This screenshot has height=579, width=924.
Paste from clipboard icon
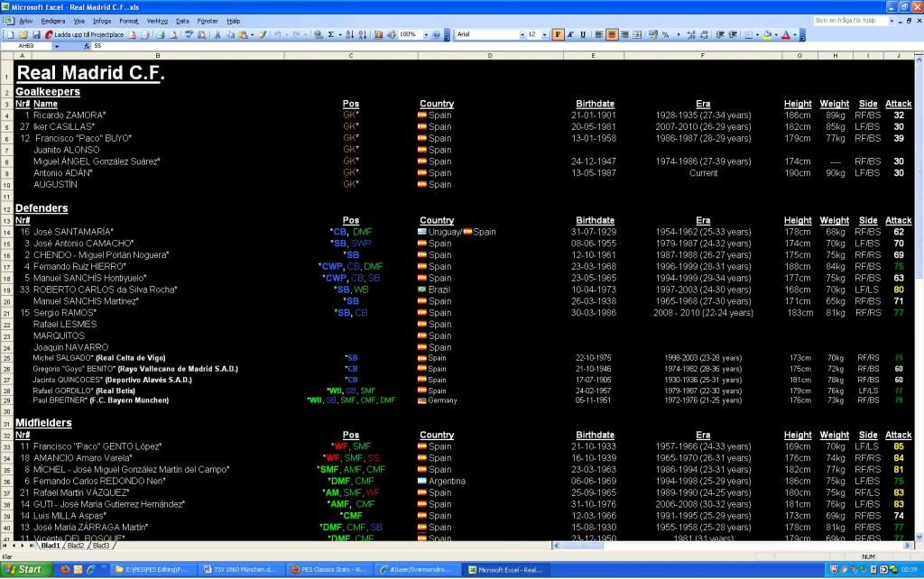pos(243,35)
